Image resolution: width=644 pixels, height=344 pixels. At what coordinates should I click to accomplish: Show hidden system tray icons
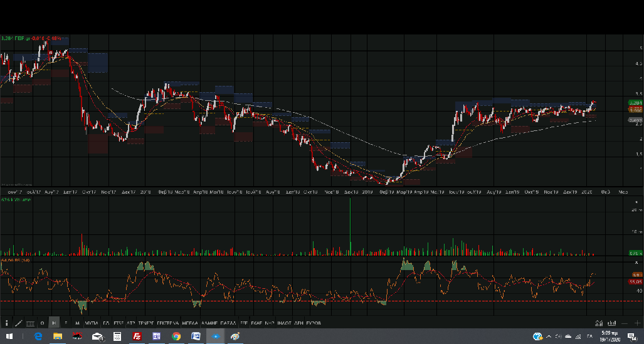coord(548,336)
